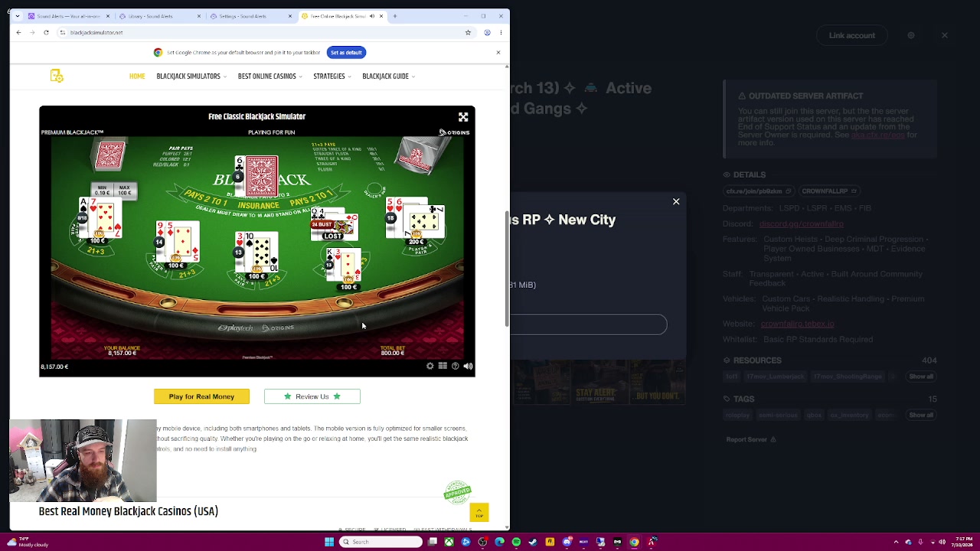
Task: Dismiss the default browser notification bar
Action: [498, 53]
